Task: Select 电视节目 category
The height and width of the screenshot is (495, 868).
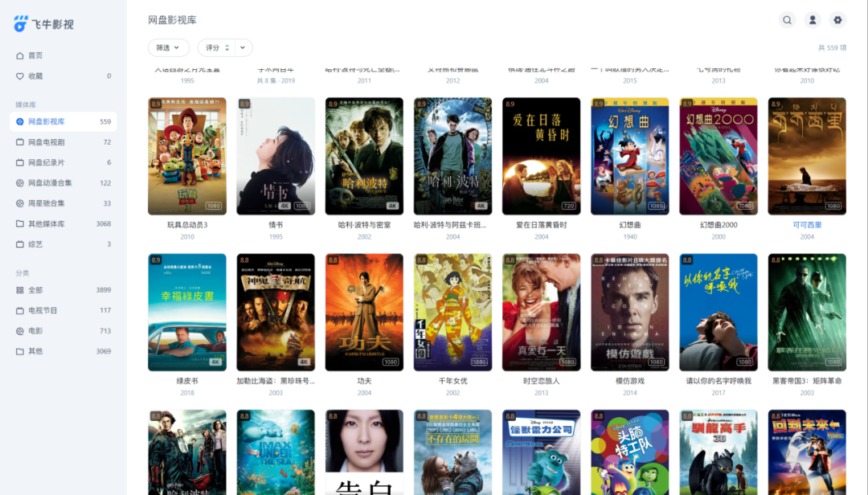Action: click(63, 310)
